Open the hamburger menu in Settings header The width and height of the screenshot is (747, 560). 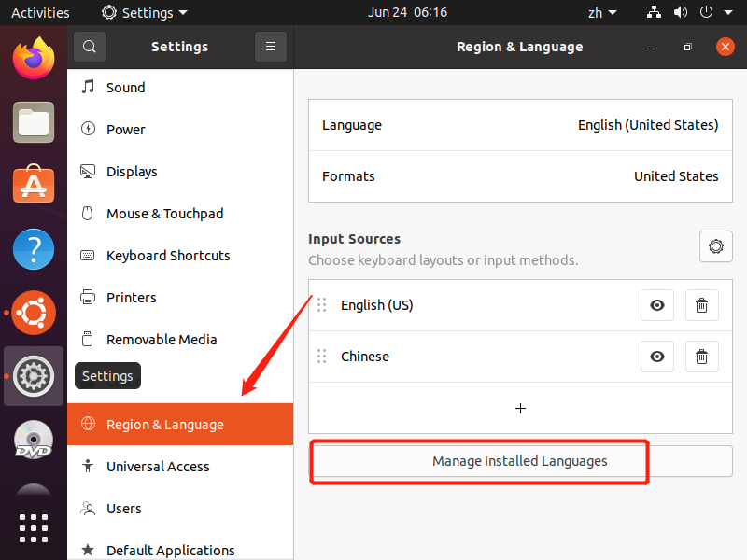pos(270,47)
